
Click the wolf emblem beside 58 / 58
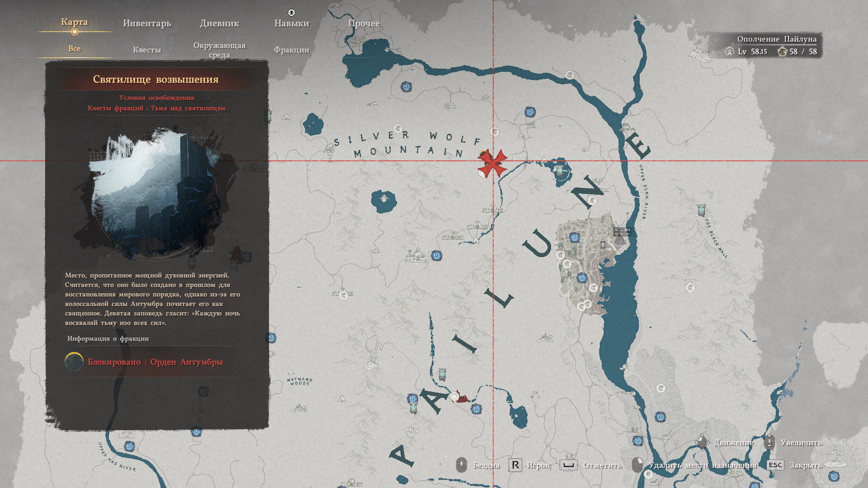click(x=782, y=52)
